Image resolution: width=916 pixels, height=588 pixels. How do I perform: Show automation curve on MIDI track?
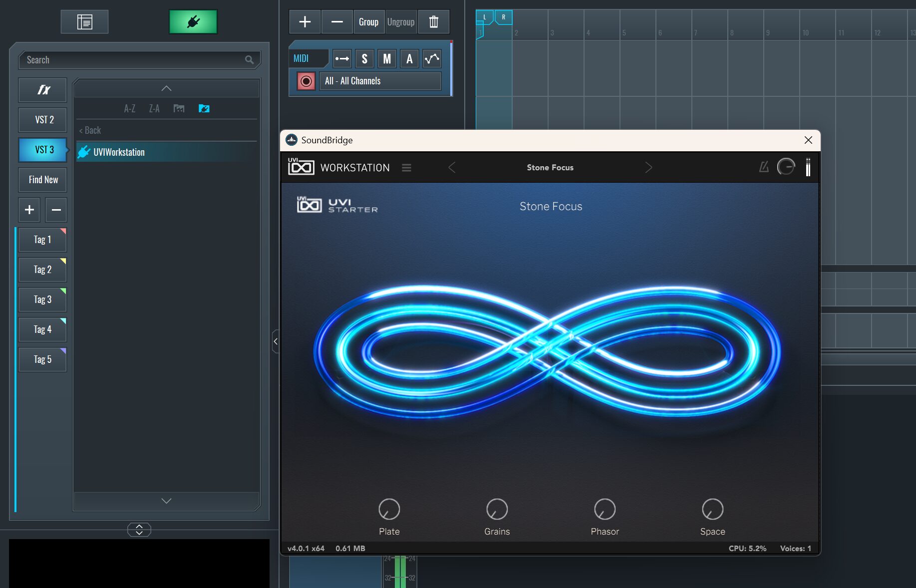(x=432, y=58)
